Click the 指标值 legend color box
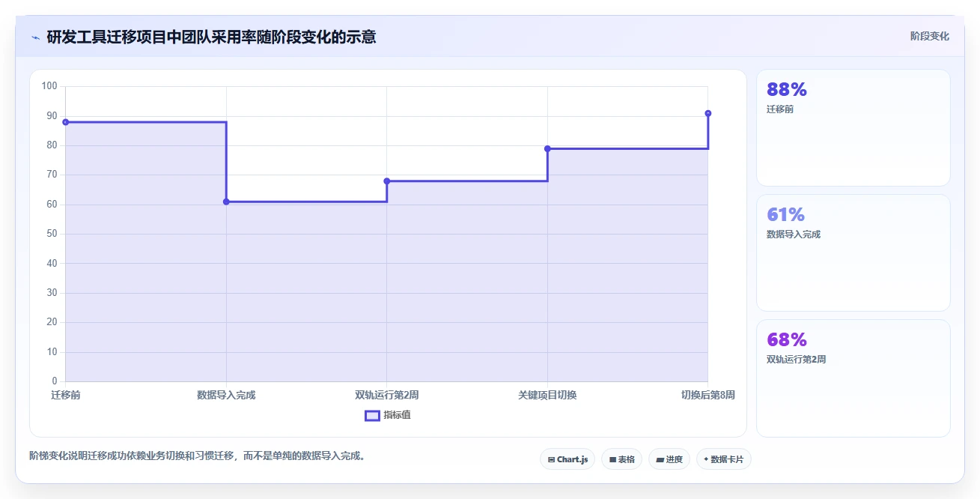Viewport: 980px width, 499px height. [372, 416]
